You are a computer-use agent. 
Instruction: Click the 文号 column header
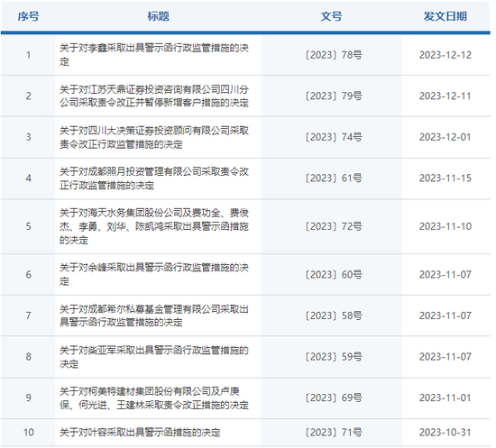click(331, 16)
